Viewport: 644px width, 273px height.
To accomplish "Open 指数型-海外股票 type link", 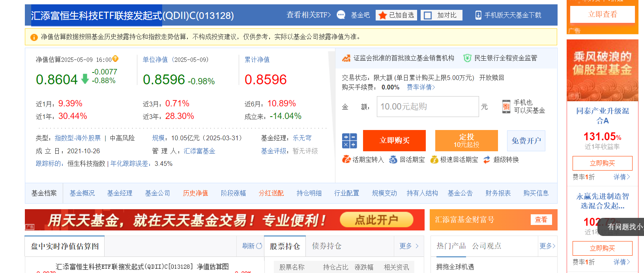I will 78,138.
